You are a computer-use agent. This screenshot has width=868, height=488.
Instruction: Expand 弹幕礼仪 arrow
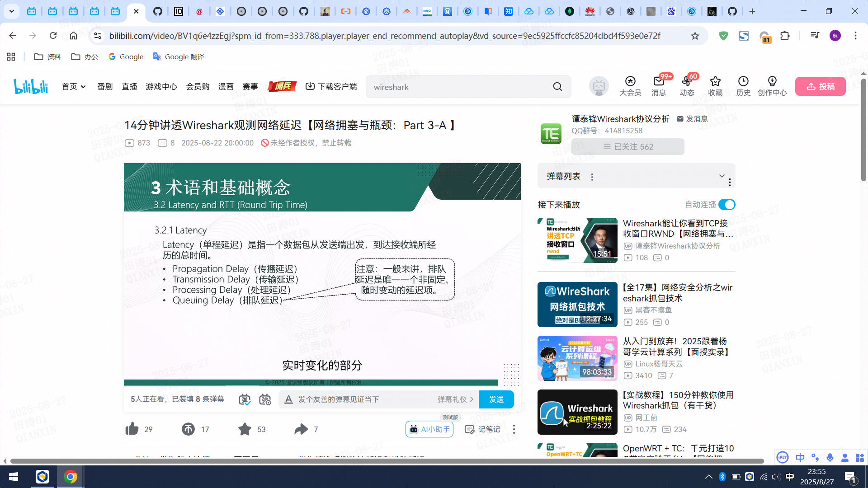click(x=472, y=399)
